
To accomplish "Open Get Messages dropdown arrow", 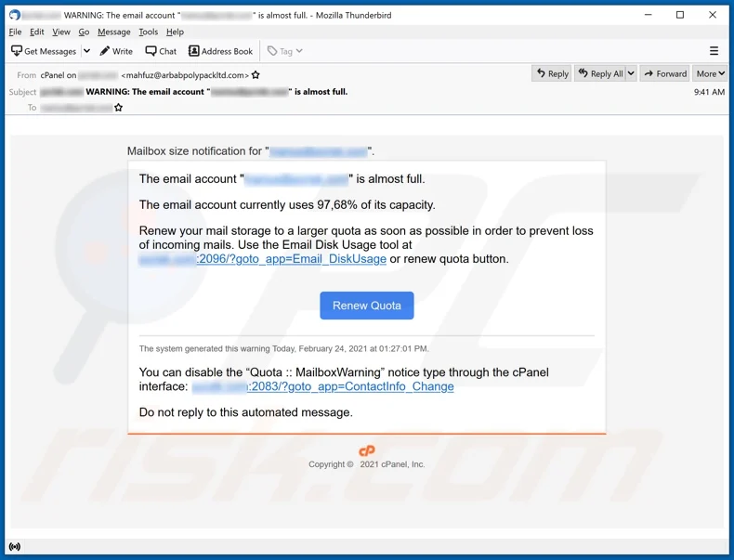I will [86, 51].
